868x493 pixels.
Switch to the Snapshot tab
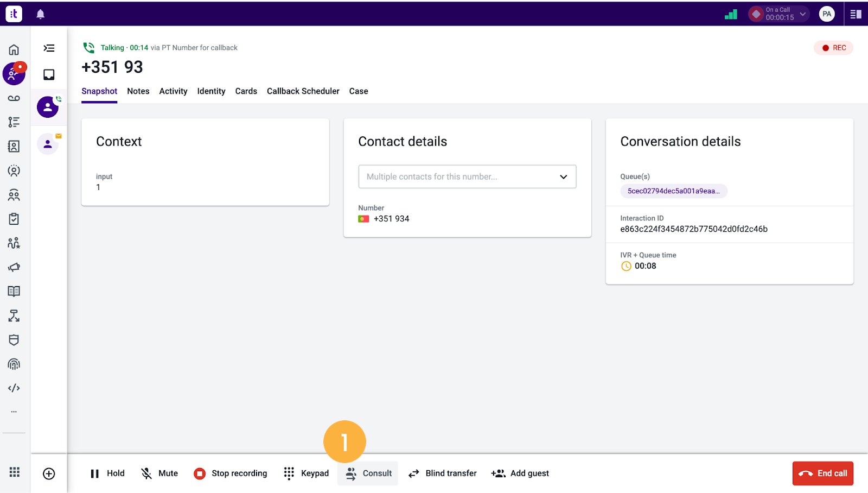click(x=99, y=91)
